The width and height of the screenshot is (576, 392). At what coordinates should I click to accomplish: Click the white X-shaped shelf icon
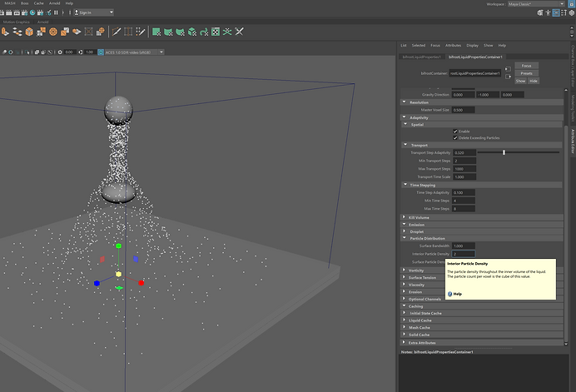pyautogui.click(x=239, y=32)
